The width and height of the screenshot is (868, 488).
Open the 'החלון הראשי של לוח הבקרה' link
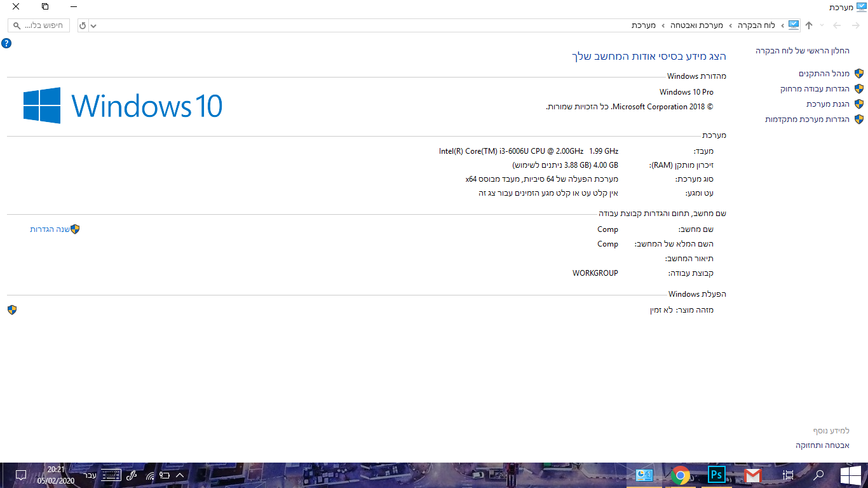803,51
